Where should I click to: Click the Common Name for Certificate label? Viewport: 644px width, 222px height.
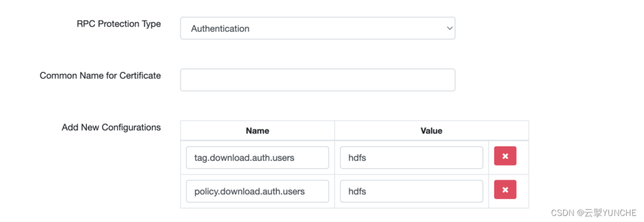click(x=100, y=76)
